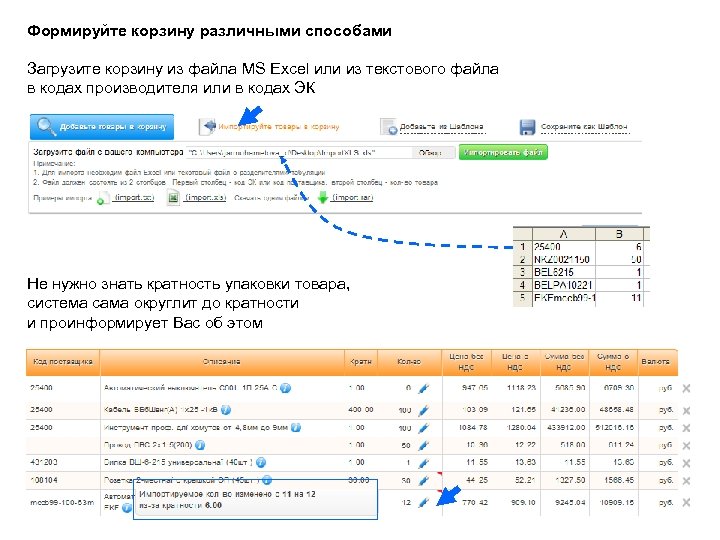Remove the Провод ПВС row with X
This screenshot has height=540, width=720.
pyautogui.click(x=686, y=445)
